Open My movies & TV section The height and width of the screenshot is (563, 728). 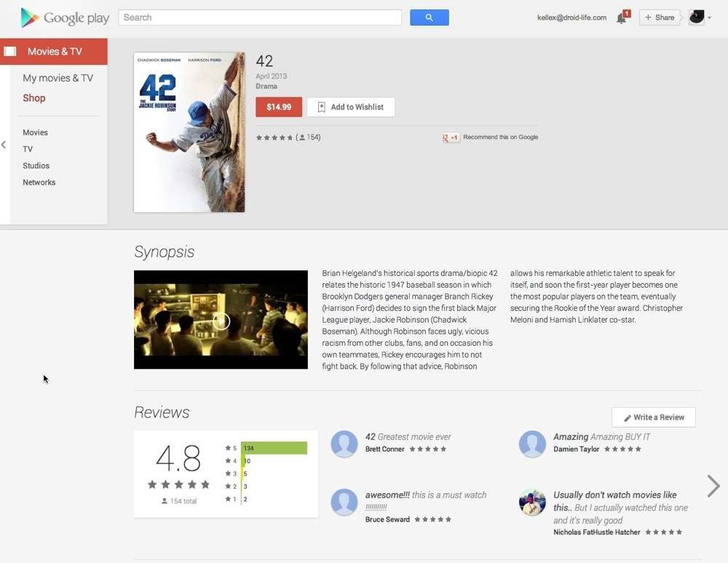(58, 78)
